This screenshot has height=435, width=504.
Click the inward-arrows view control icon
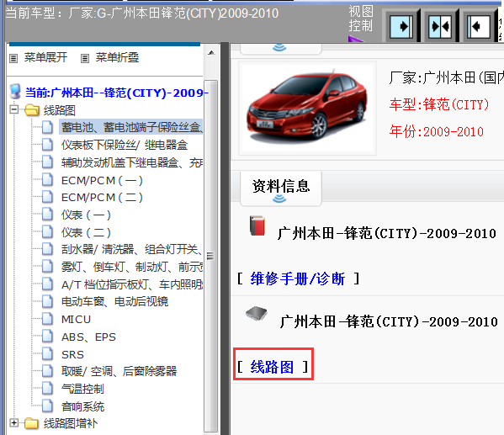[x=440, y=26]
